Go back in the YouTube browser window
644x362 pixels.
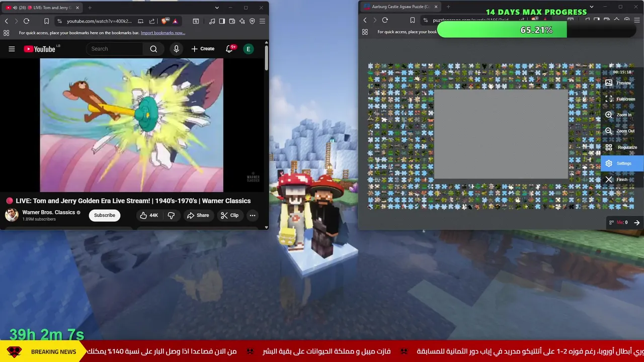(6, 21)
